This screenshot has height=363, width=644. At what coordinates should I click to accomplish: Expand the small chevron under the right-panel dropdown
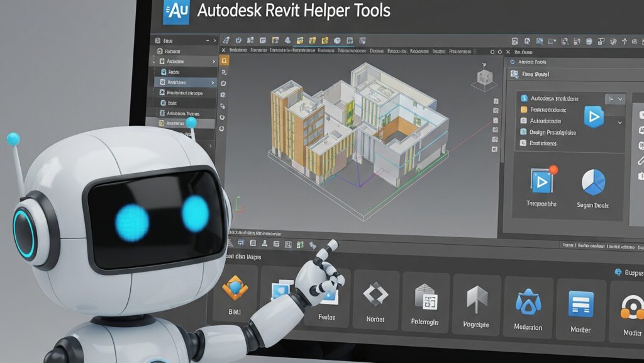coord(619,123)
